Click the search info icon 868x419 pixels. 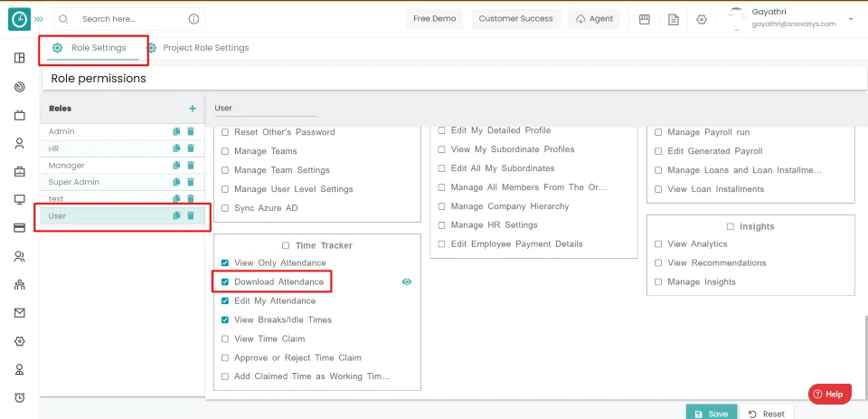193,19
